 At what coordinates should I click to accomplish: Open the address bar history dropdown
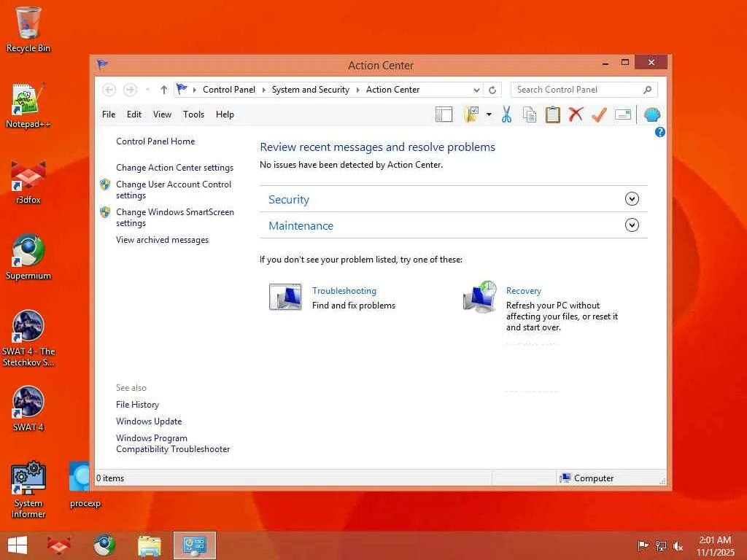pos(476,90)
